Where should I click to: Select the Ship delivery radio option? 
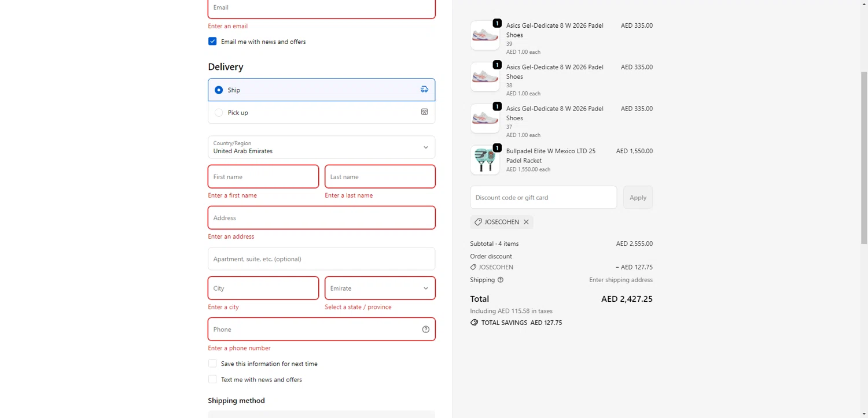[x=219, y=90]
